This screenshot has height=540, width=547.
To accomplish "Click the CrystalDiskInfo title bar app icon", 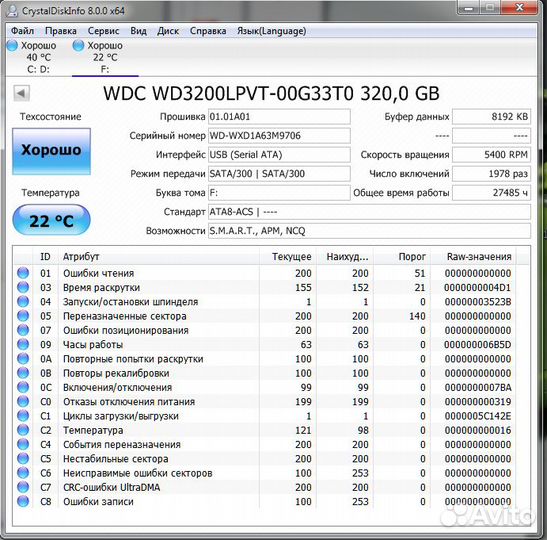I will pyautogui.click(x=13, y=10).
